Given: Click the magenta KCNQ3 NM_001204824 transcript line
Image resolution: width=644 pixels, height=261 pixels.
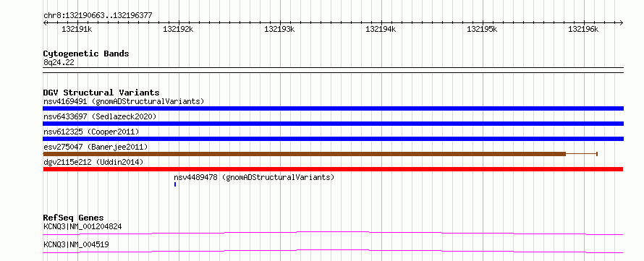Looking at the screenshot, I should pos(333,233).
